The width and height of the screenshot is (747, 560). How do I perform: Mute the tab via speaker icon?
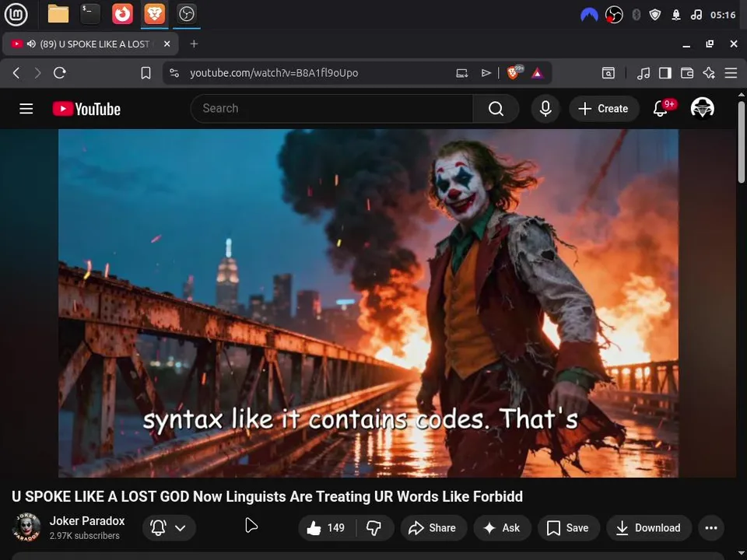31,44
